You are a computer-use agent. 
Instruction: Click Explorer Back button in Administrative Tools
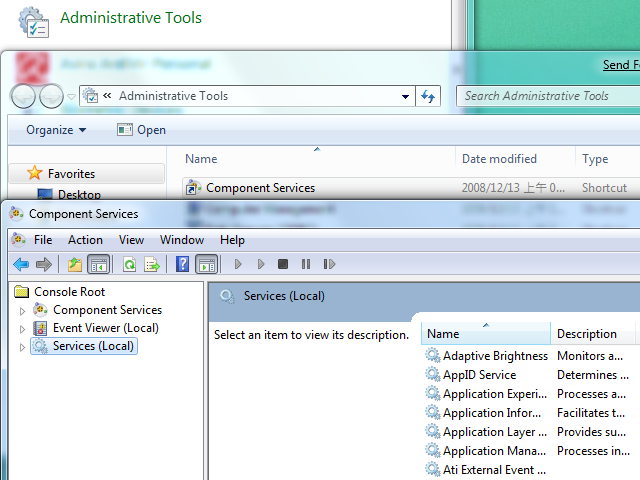(x=23, y=96)
